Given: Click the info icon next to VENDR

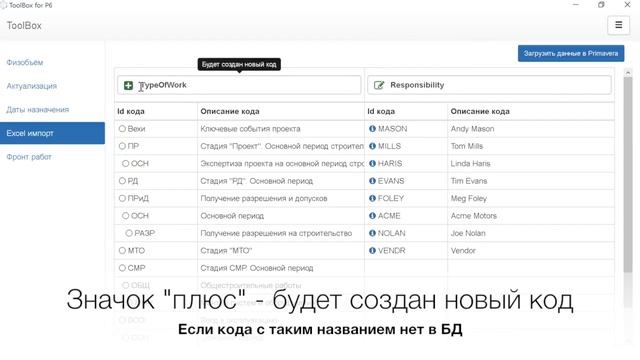Looking at the screenshot, I should tap(372, 251).
